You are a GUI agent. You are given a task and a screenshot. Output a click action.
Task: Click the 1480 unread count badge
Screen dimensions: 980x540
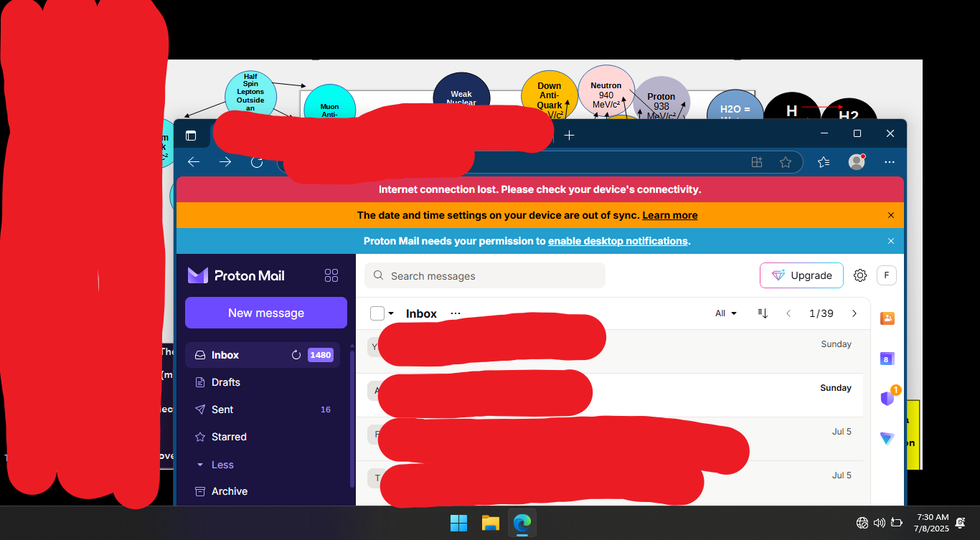320,355
